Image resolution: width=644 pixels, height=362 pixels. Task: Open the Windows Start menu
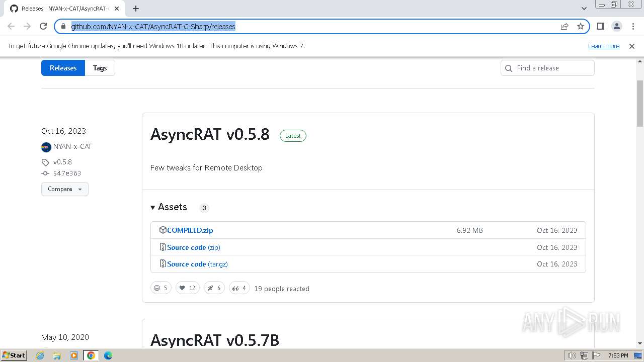[14, 355]
